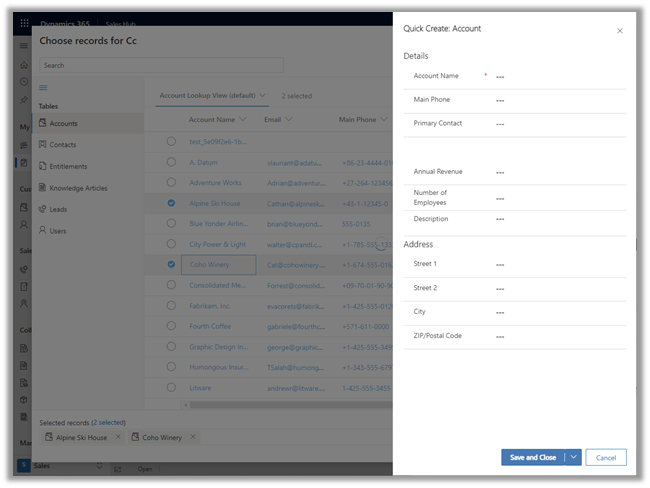Expand Account Lookup View dropdown
The image size is (650, 488).
(263, 95)
